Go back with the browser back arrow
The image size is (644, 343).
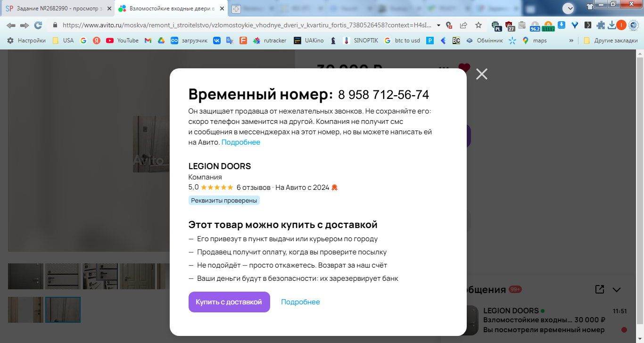(x=11, y=25)
